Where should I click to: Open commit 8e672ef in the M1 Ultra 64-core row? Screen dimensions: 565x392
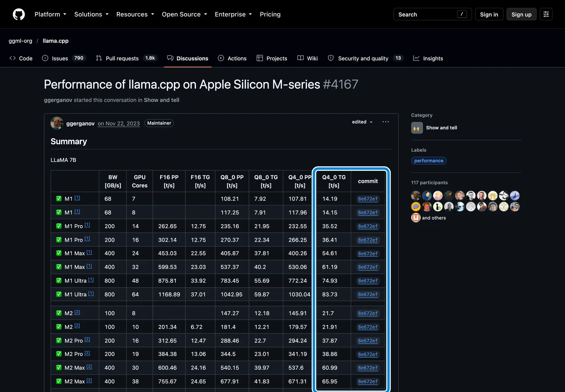368,294
